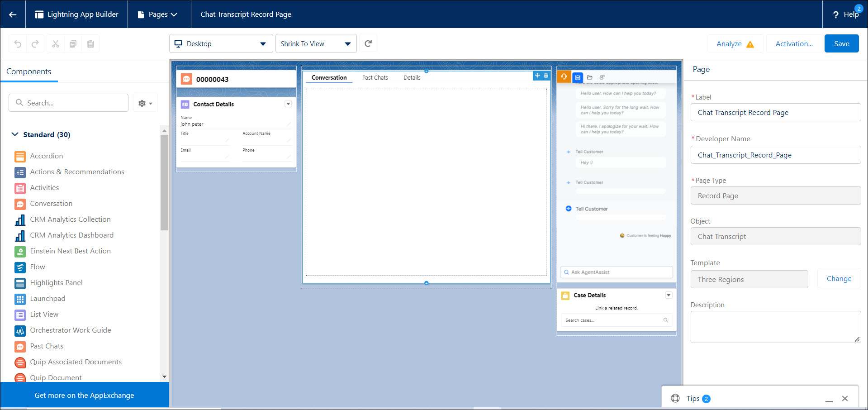Click the Highlights Panel component icon
This screenshot has width=868, height=410.
point(20,283)
